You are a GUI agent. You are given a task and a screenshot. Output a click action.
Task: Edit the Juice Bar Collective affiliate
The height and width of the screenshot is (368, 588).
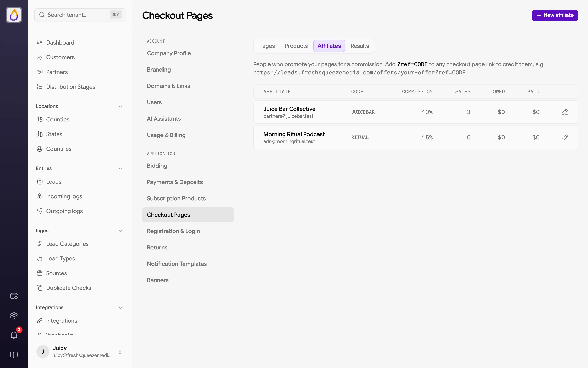click(565, 112)
